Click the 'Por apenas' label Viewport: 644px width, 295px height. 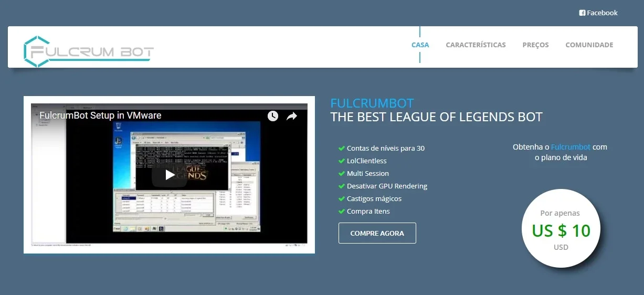560,213
